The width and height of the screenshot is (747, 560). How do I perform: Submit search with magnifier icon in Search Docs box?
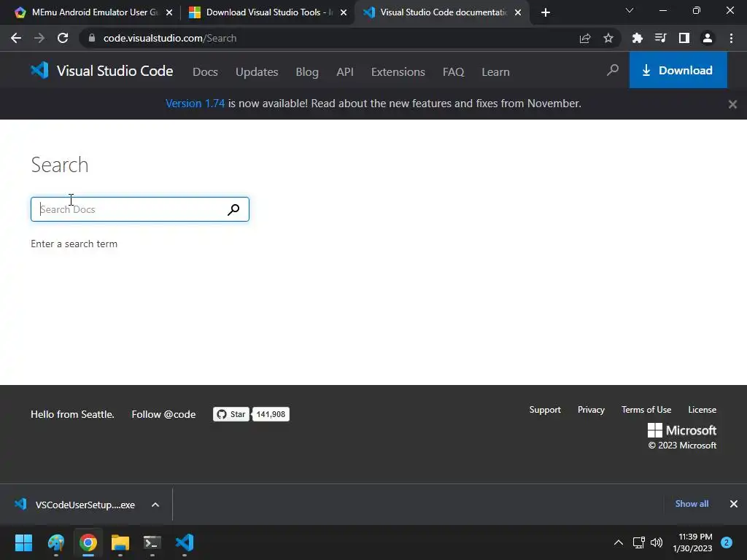tap(233, 209)
